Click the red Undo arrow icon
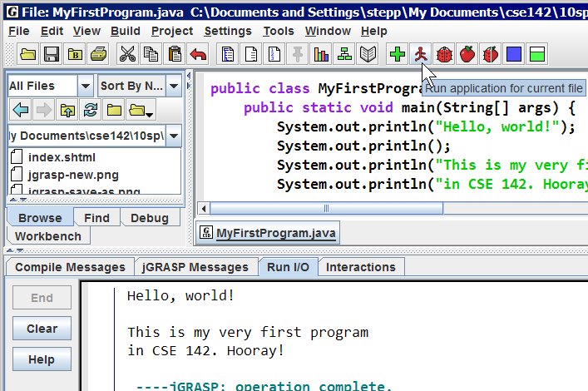The image size is (588, 391). pos(198,55)
